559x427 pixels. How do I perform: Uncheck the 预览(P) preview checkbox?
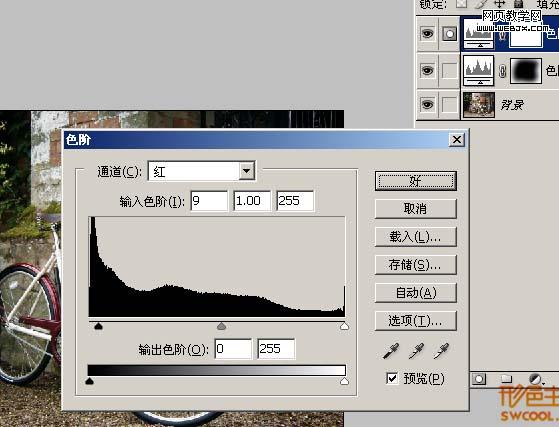click(392, 379)
